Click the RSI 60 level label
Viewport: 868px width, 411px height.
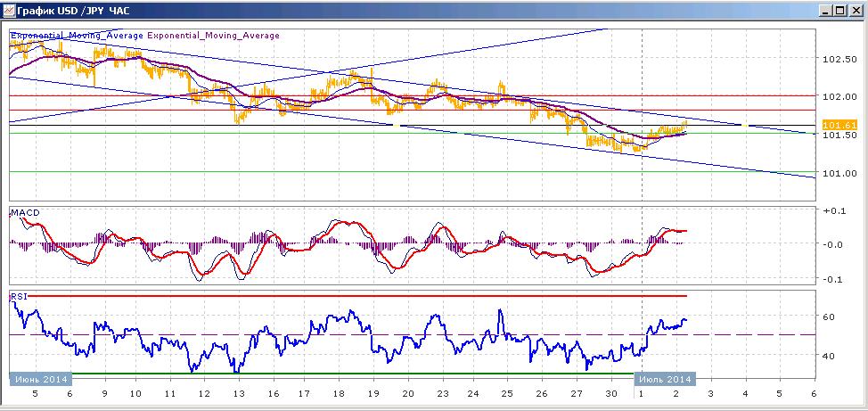click(830, 316)
